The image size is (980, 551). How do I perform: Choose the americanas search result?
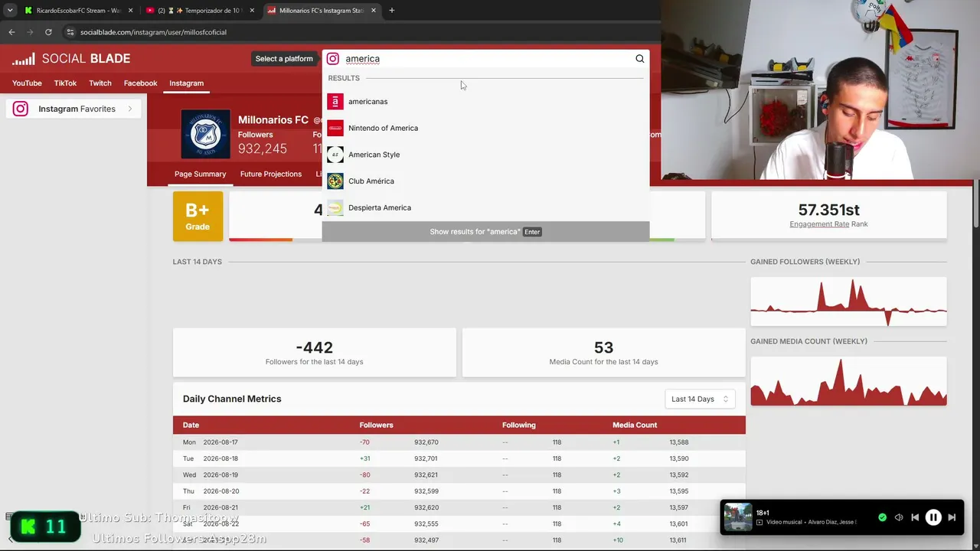(x=485, y=102)
